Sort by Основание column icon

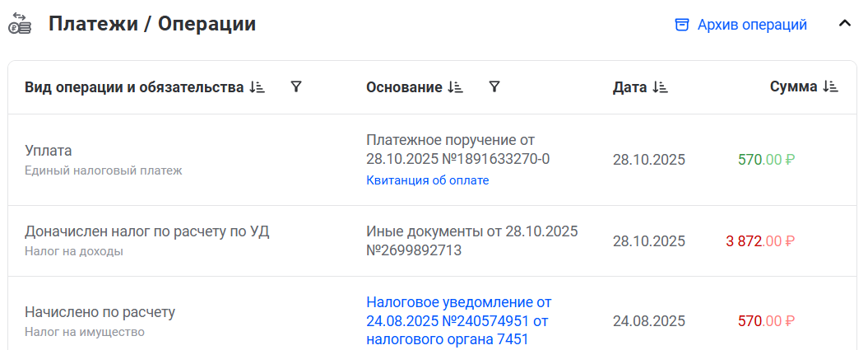click(456, 87)
